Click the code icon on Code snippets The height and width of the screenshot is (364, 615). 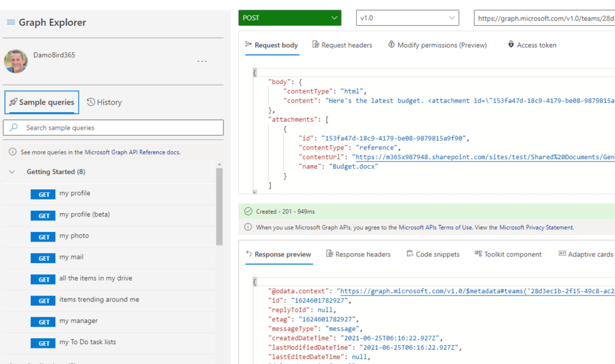(x=410, y=253)
